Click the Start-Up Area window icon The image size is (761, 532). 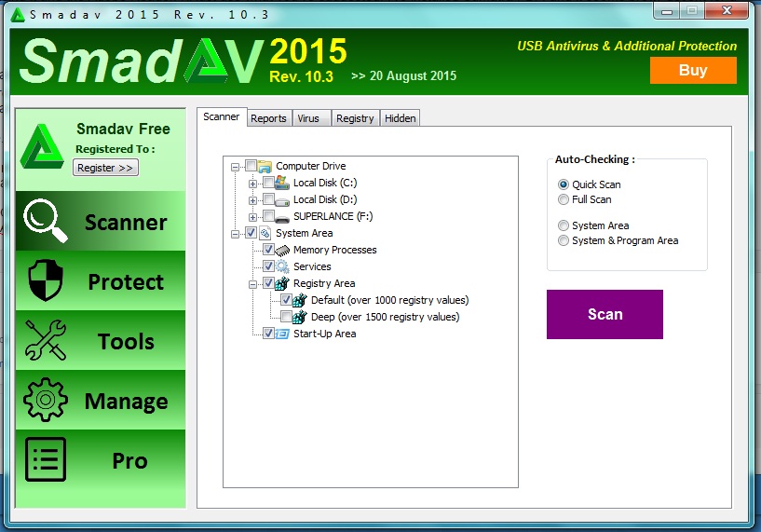pos(282,334)
